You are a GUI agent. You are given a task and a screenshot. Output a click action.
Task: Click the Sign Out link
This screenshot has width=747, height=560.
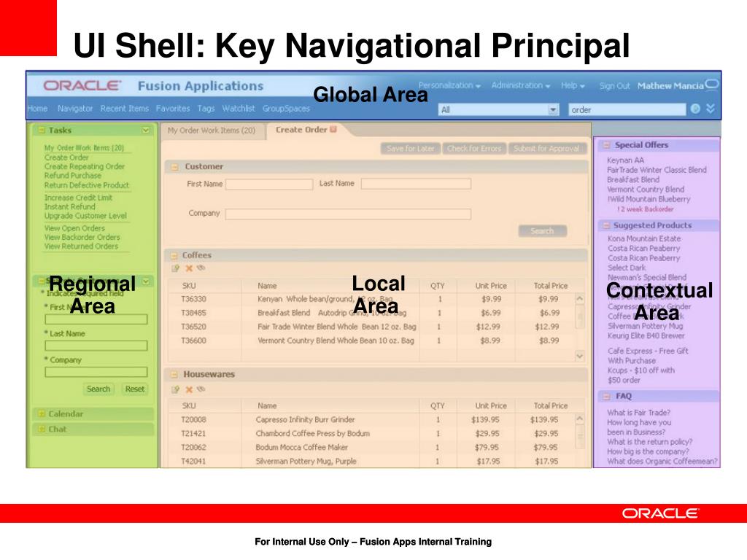(x=614, y=86)
